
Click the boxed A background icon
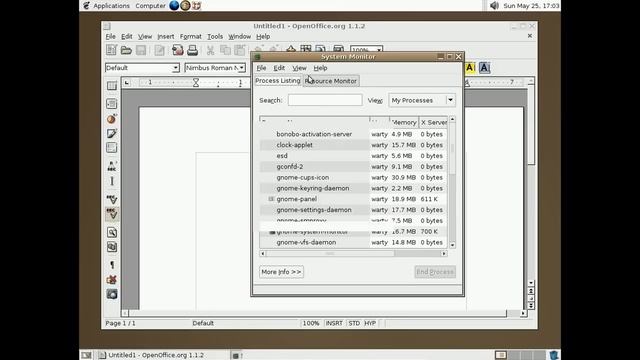pyautogui.click(x=484, y=68)
